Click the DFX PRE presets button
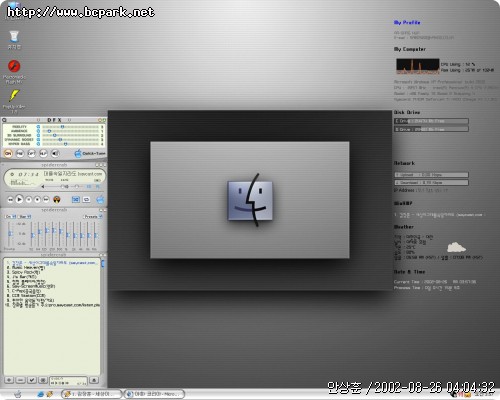Image resolution: width=500 pixels, height=400 pixels. tap(20, 153)
